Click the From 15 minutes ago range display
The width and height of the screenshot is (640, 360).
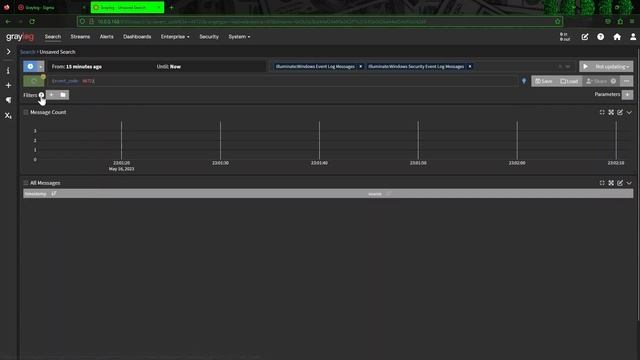77,67
